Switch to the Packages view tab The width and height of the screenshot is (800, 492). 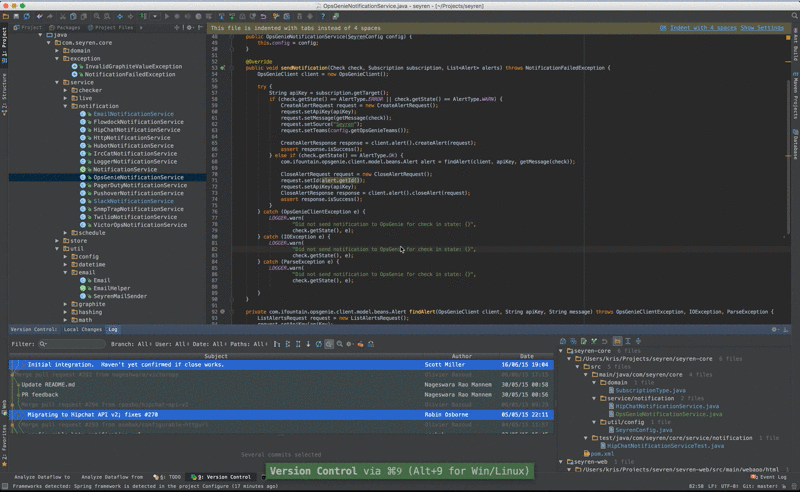65,28
